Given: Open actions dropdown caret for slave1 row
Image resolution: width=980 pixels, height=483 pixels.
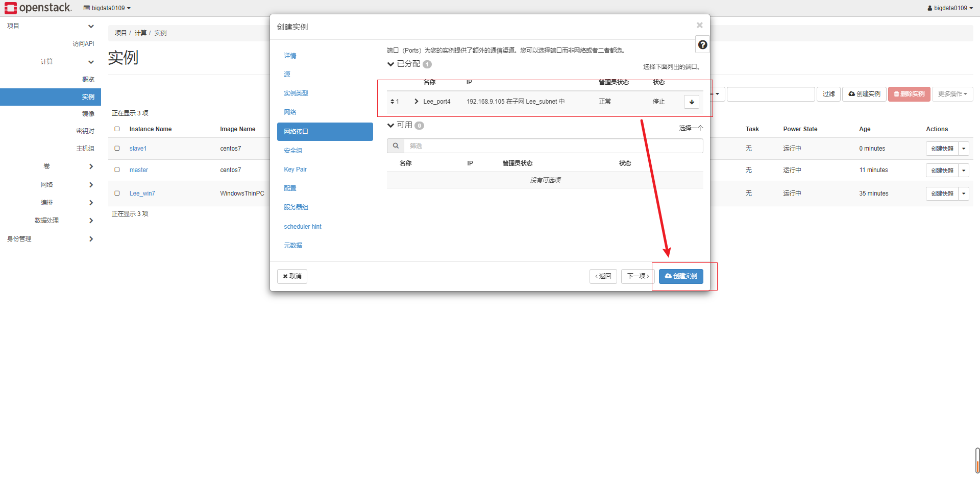Looking at the screenshot, I should pos(964,149).
